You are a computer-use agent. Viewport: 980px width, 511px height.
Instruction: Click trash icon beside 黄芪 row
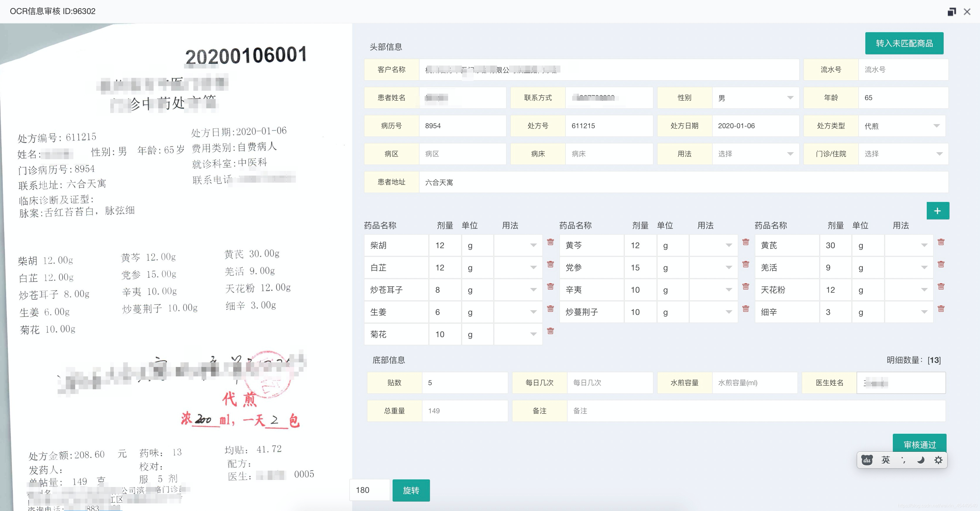[941, 242]
